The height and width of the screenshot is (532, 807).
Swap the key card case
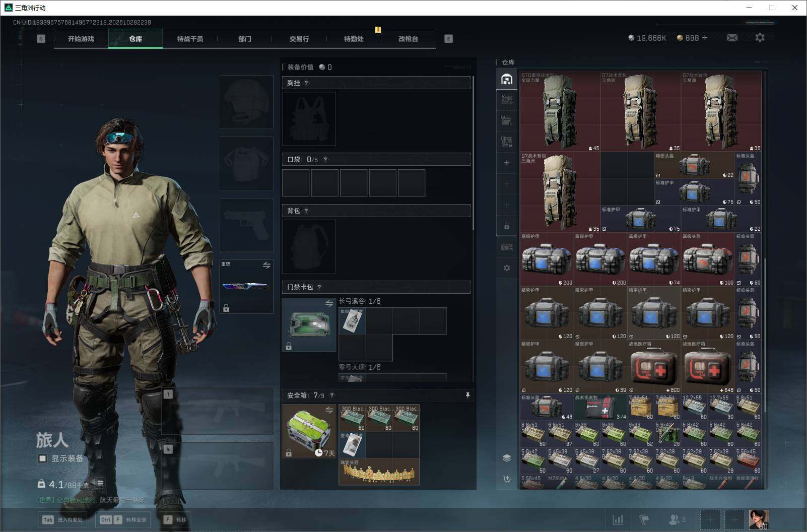(x=329, y=303)
